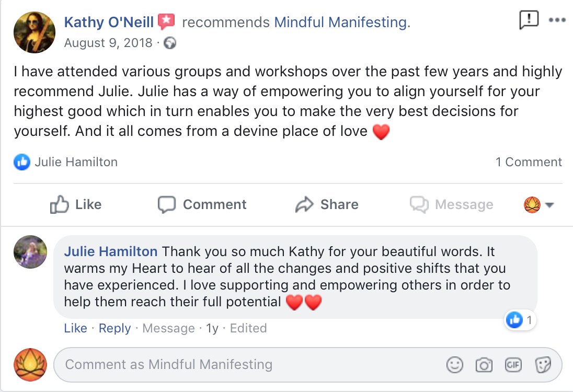Open the three-dot post options menu

[x=557, y=20]
